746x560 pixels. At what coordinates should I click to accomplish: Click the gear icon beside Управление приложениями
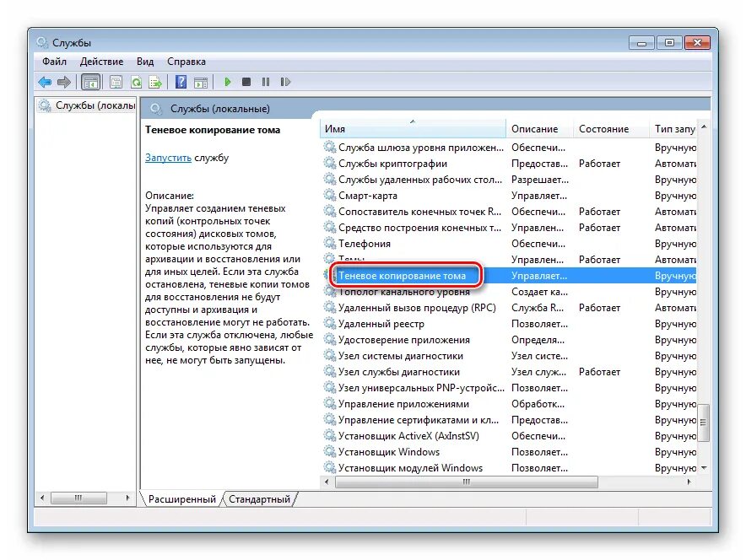click(x=330, y=404)
